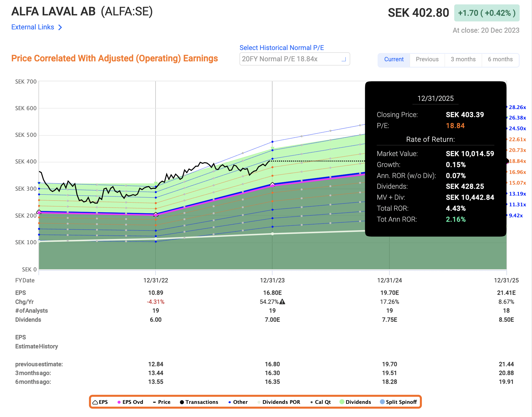
Task: Select the 3 months tab
Action: 463,59
